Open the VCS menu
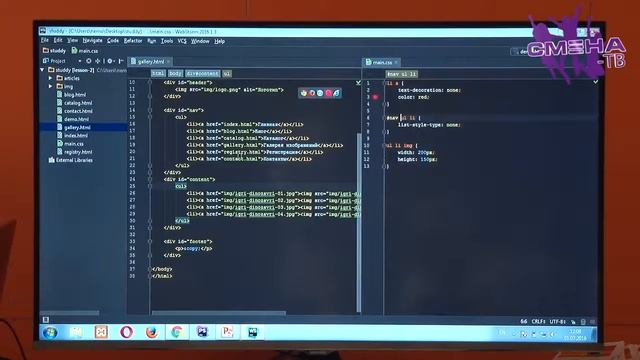Viewport: 640px width, 360px height. coord(182,41)
